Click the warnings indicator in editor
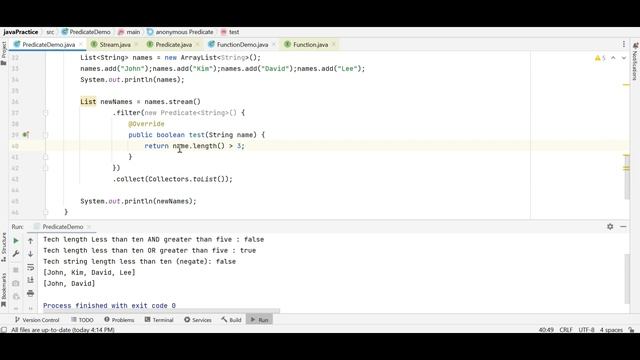The height and width of the screenshot is (360, 640). (600, 58)
